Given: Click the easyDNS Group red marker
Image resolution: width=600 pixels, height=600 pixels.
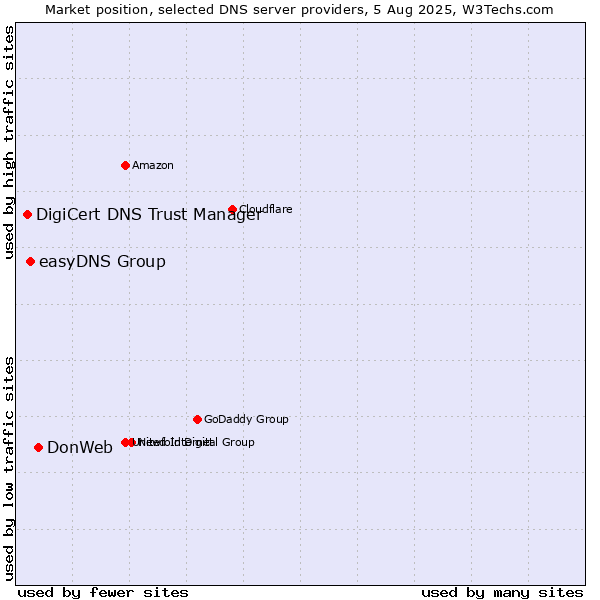Looking at the screenshot, I should click(30, 261).
